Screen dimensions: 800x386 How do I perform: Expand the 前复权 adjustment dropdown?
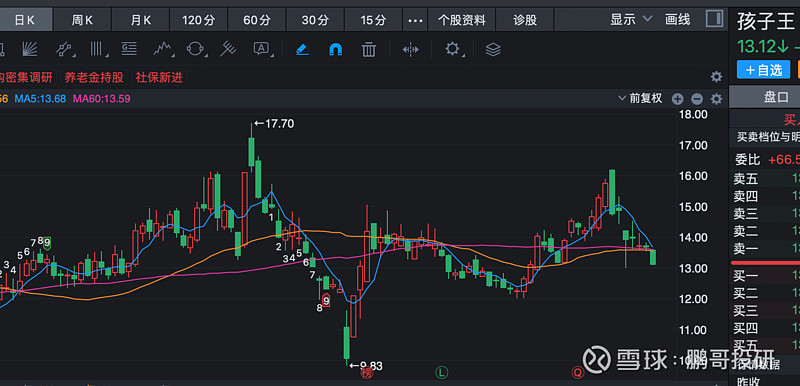pos(640,98)
